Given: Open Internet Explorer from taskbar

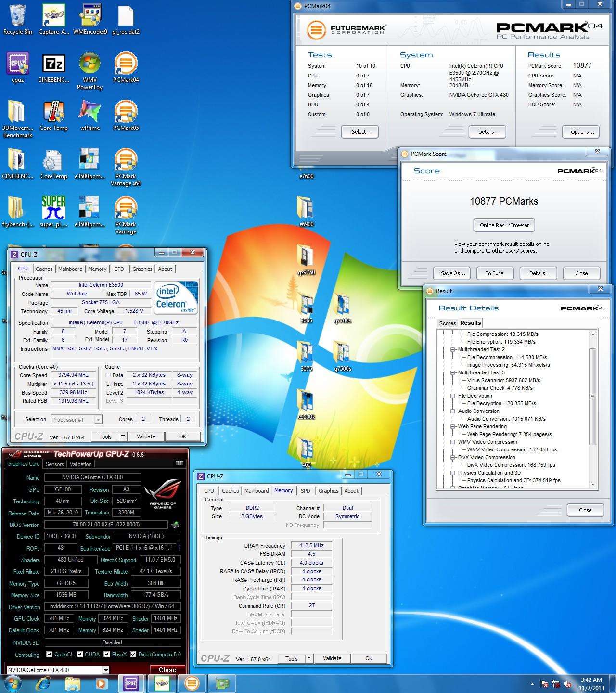Looking at the screenshot, I should (43, 683).
